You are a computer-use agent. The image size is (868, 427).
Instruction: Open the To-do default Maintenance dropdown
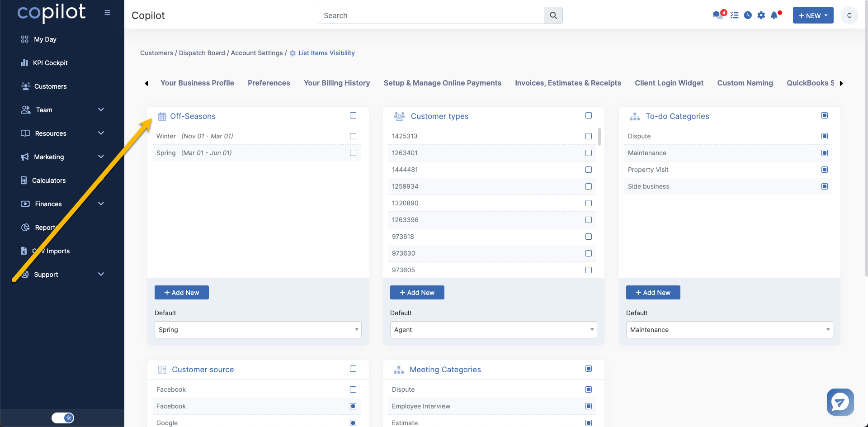pyautogui.click(x=730, y=330)
